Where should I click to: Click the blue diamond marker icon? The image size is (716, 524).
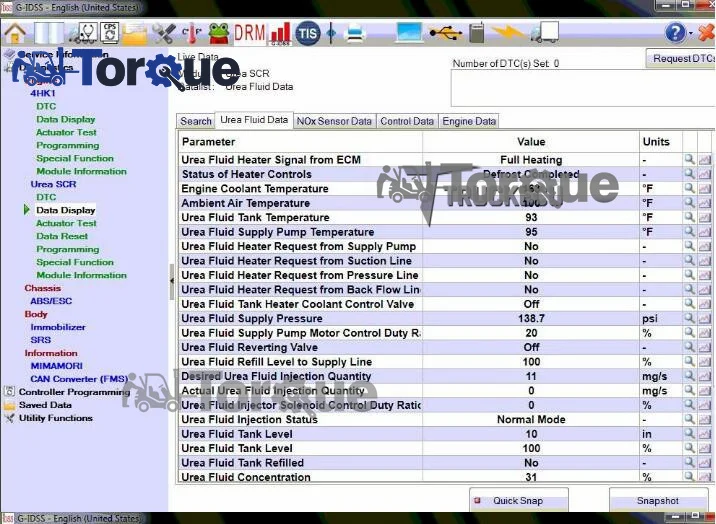click(x=332, y=34)
